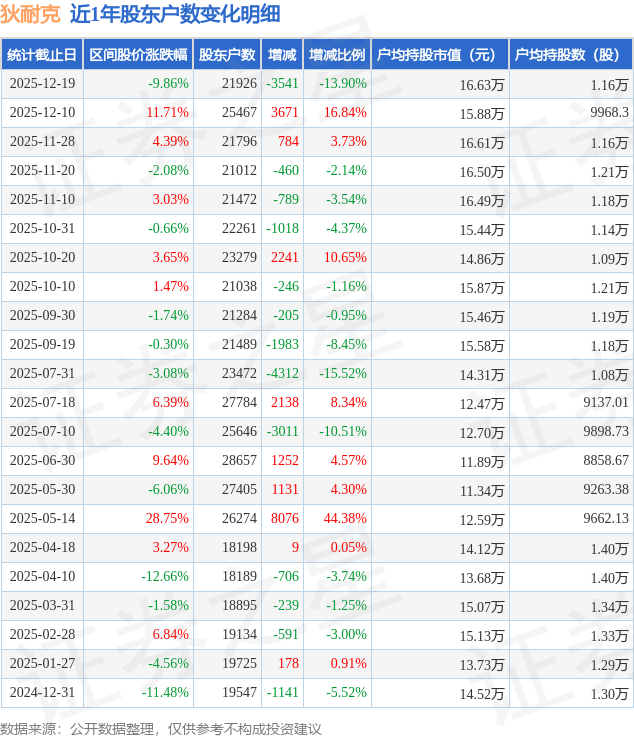This screenshot has height=738, width=634.
Task: Select shareholder count 27784 cell
Action: click(x=239, y=403)
